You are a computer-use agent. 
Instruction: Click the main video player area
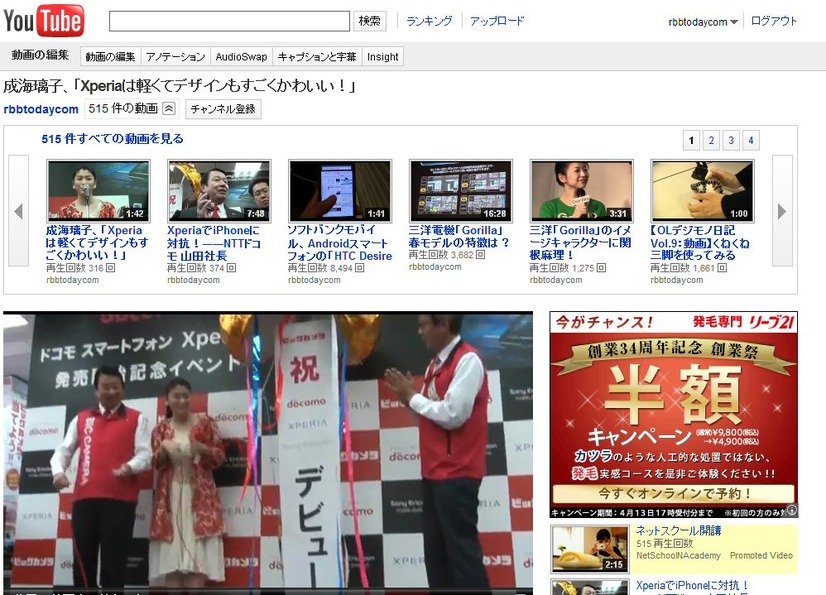[x=268, y=453]
